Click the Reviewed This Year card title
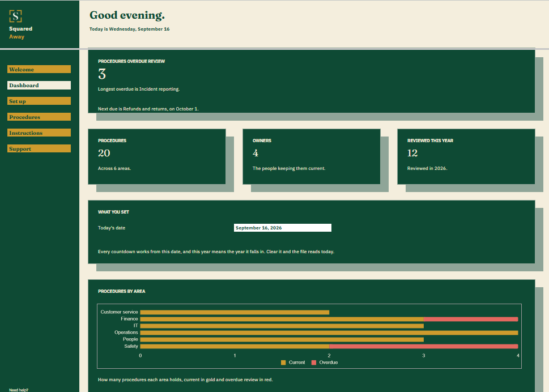 [x=430, y=140]
